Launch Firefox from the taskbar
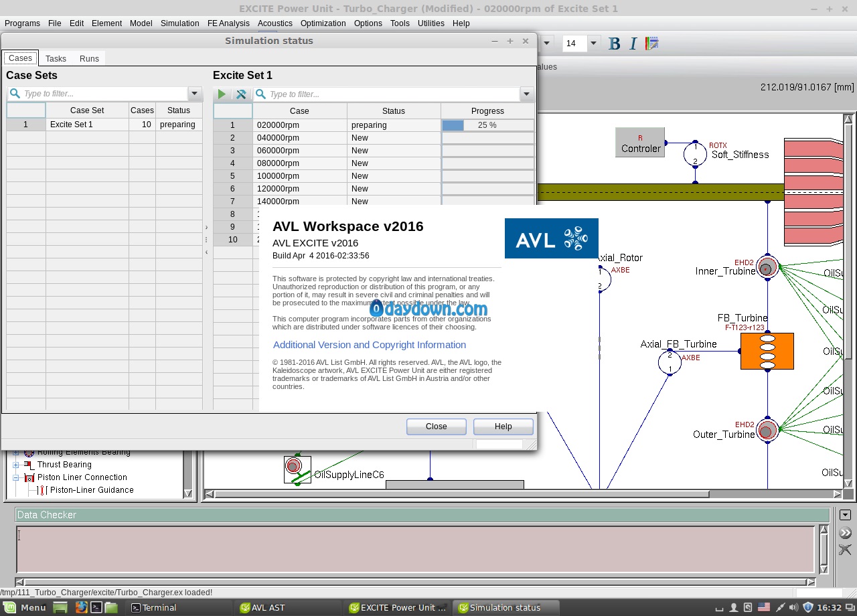 (x=81, y=607)
